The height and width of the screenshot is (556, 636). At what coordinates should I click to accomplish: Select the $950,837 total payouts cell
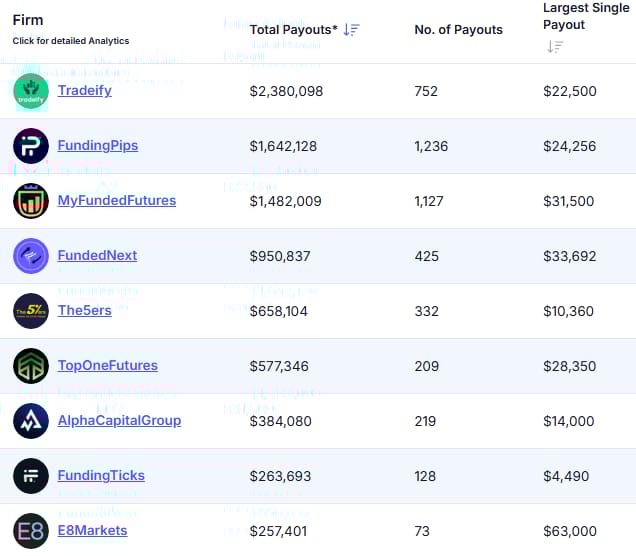(280, 256)
